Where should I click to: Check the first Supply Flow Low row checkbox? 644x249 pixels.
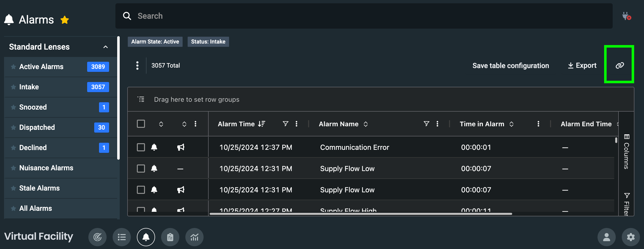(141, 169)
